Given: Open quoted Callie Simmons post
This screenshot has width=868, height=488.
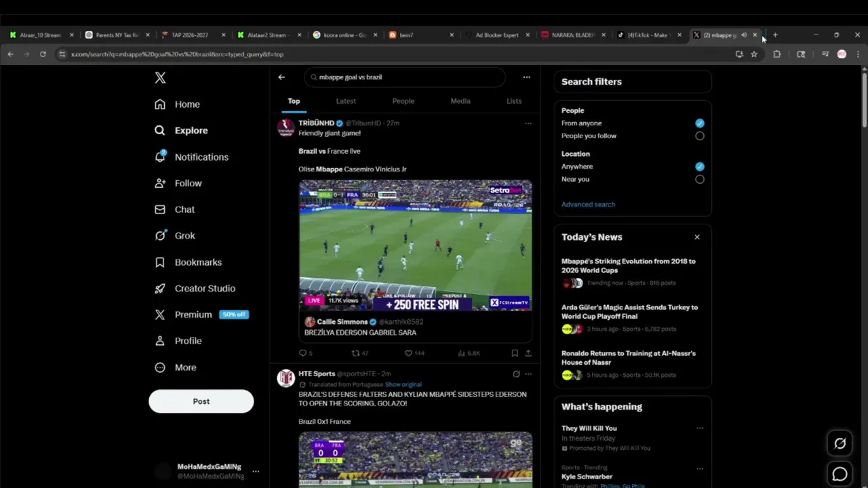Looking at the screenshot, I should [x=416, y=327].
